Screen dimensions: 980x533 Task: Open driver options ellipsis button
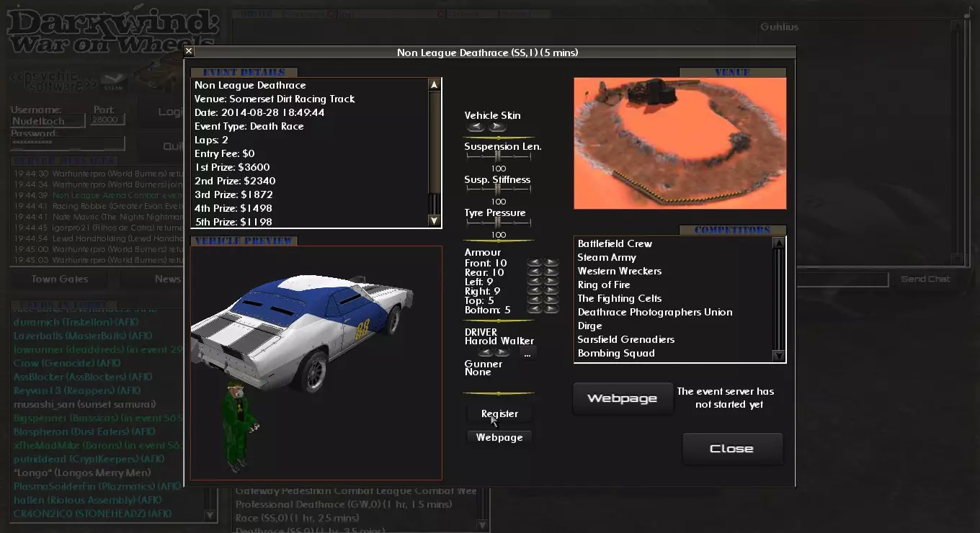(527, 353)
